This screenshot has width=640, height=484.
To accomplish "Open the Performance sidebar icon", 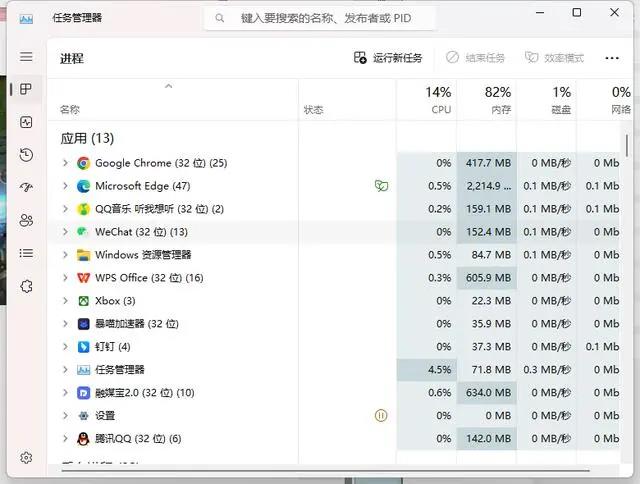I will [x=26, y=122].
